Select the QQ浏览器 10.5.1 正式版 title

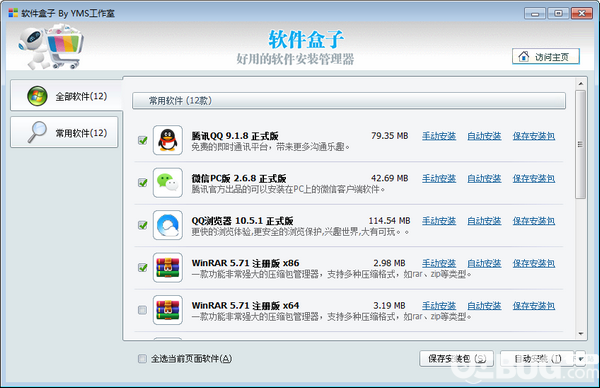point(242,221)
